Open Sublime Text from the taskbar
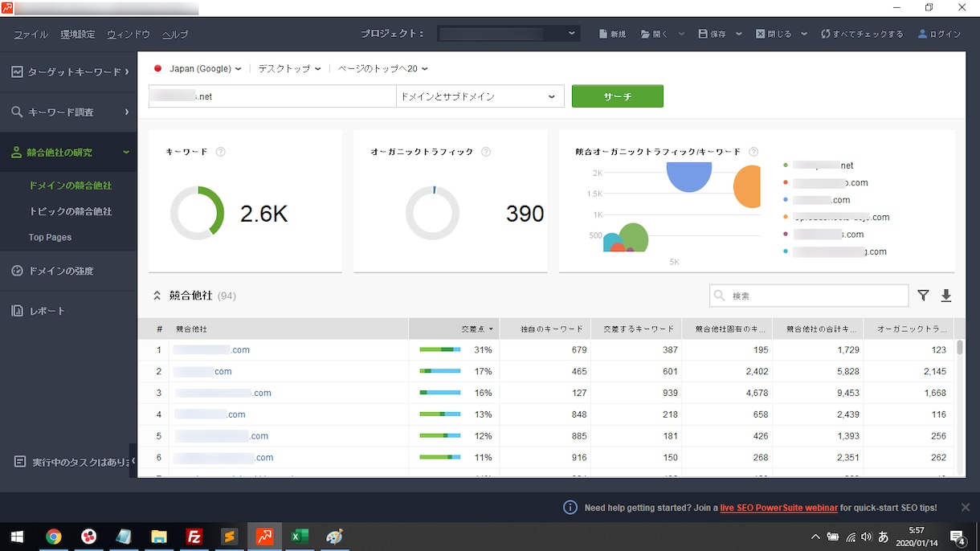The width and height of the screenshot is (980, 551). click(x=229, y=537)
